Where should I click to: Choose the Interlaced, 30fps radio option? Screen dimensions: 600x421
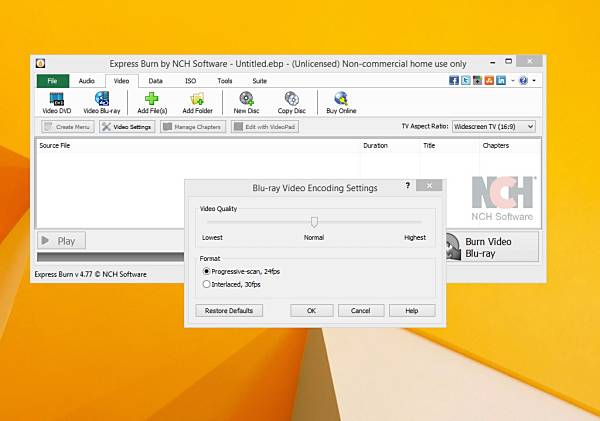click(232, 284)
